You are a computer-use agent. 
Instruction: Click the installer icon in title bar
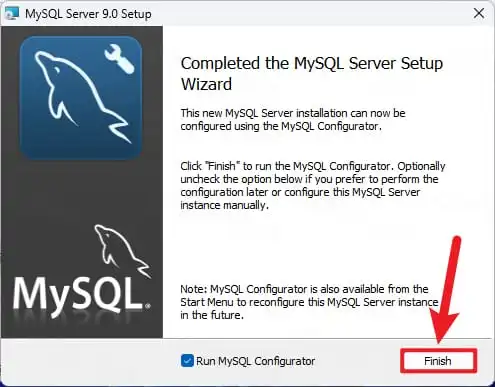point(12,13)
